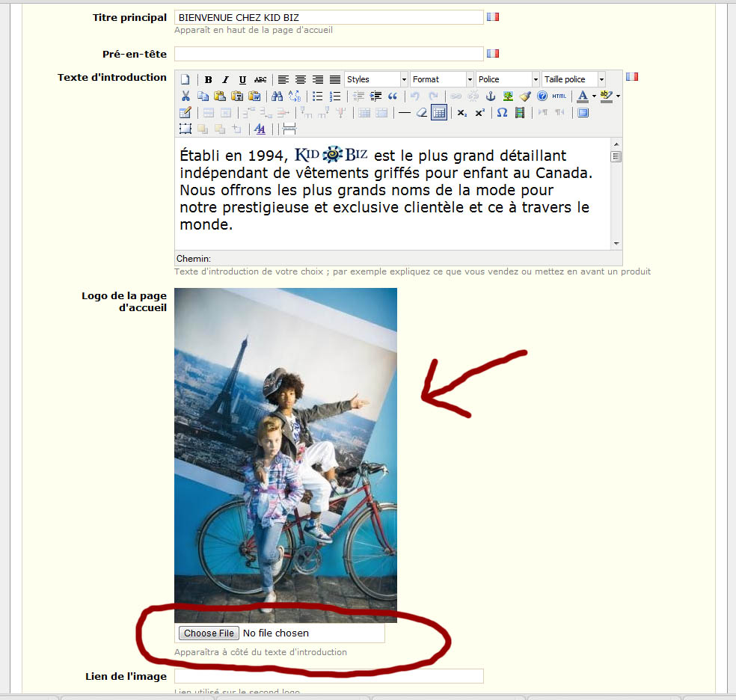Insert a page break
This screenshot has height=700, width=736.
click(x=289, y=129)
